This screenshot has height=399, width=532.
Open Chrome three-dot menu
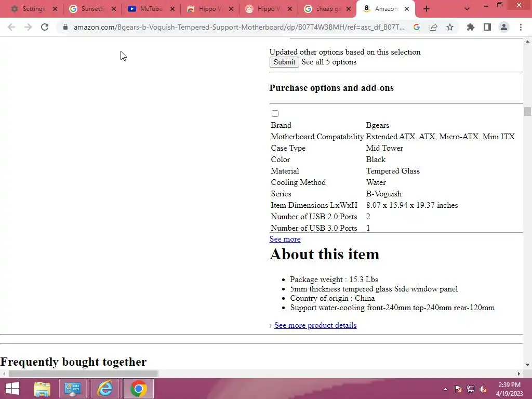pyautogui.click(x=521, y=27)
